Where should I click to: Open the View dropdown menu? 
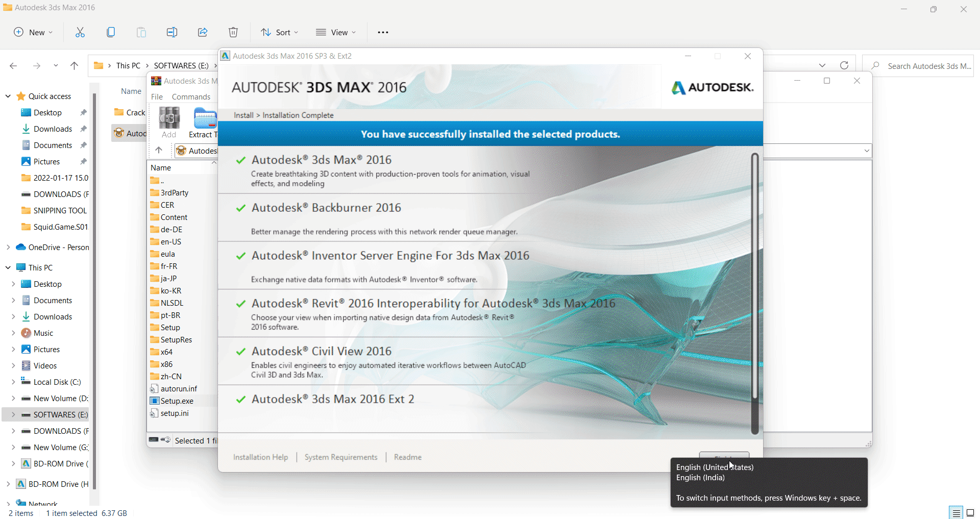[336, 32]
